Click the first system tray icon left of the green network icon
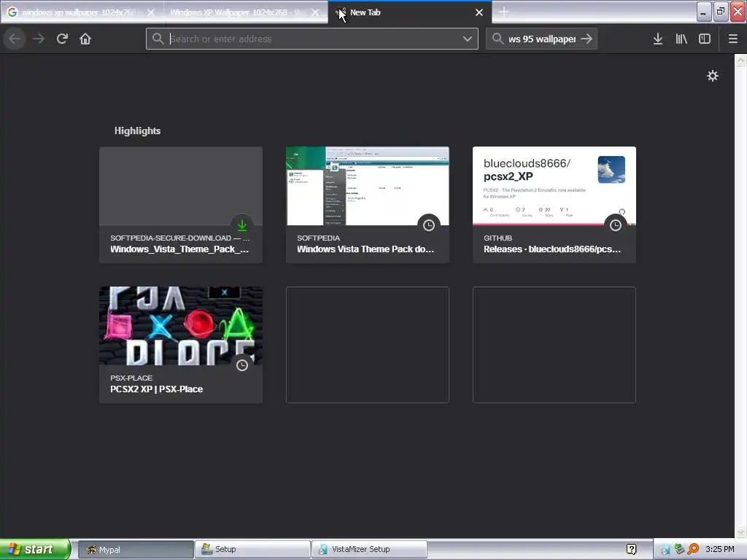 click(665, 550)
